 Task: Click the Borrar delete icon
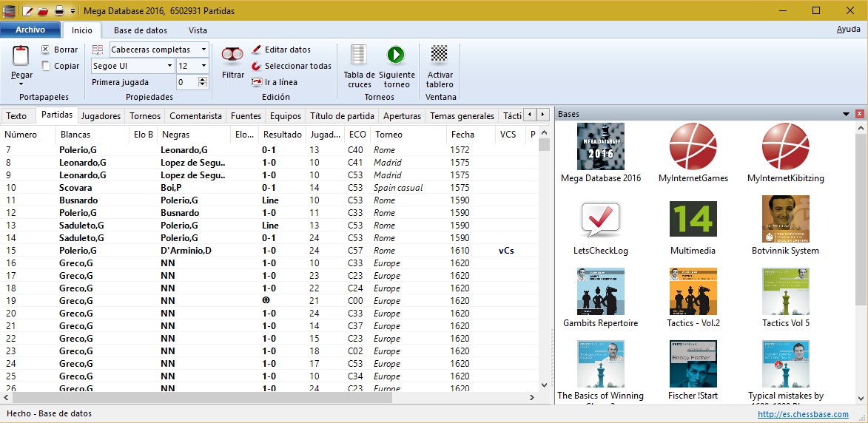click(x=46, y=50)
